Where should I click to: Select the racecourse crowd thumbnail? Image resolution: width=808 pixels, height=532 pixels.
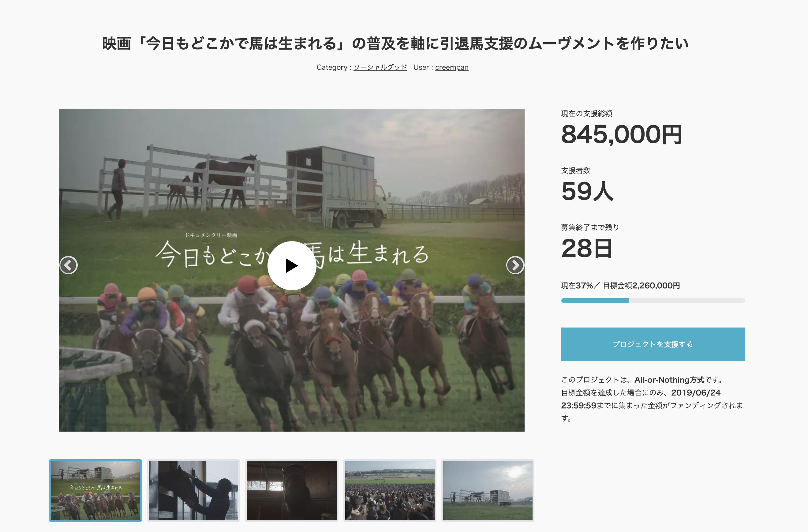coord(390,491)
